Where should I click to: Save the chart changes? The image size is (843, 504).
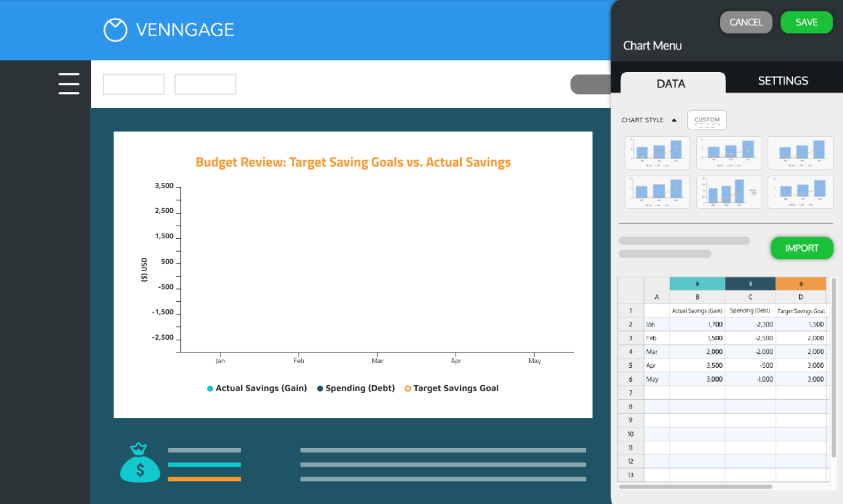click(x=806, y=22)
